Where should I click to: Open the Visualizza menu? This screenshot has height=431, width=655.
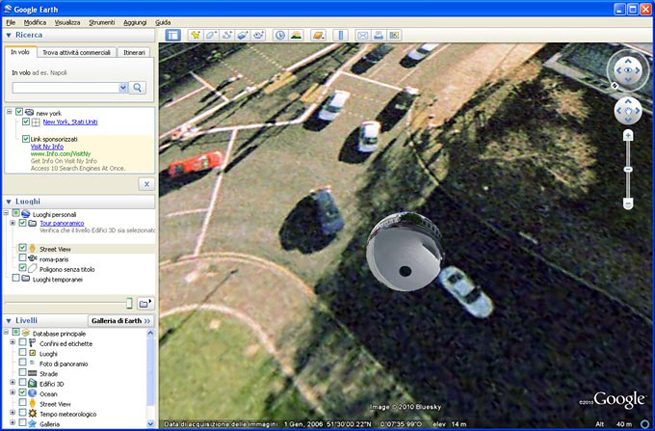tap(67, 23)
